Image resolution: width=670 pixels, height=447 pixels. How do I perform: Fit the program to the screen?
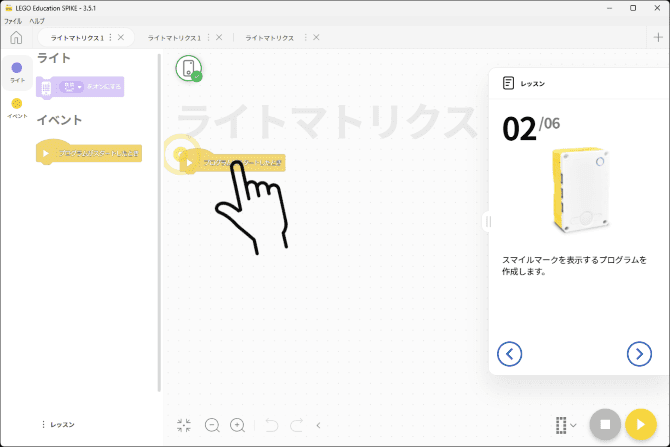[x=184, y=425]
